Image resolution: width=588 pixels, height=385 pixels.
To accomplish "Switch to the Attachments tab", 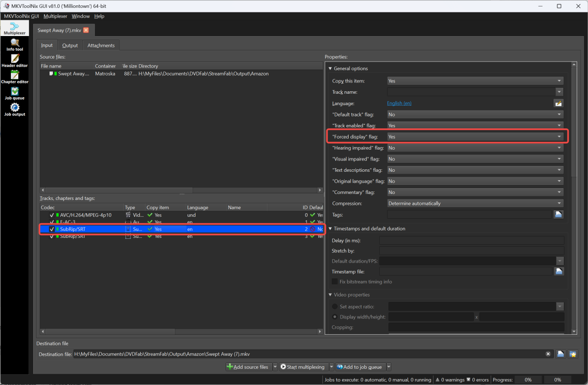I will pos(101,45).
